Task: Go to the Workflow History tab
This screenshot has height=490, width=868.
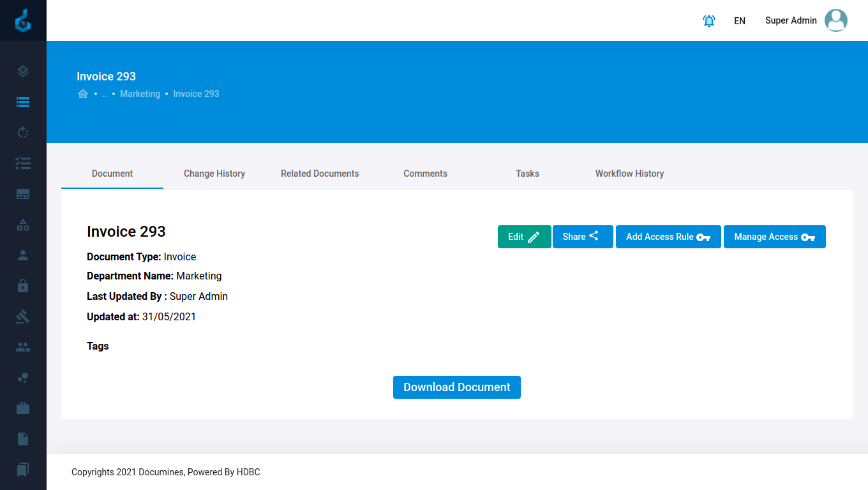Action: 629,174
